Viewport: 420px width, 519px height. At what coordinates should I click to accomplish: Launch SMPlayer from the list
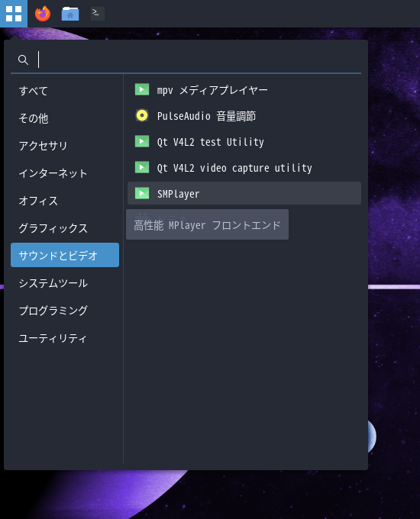[244, 193]
